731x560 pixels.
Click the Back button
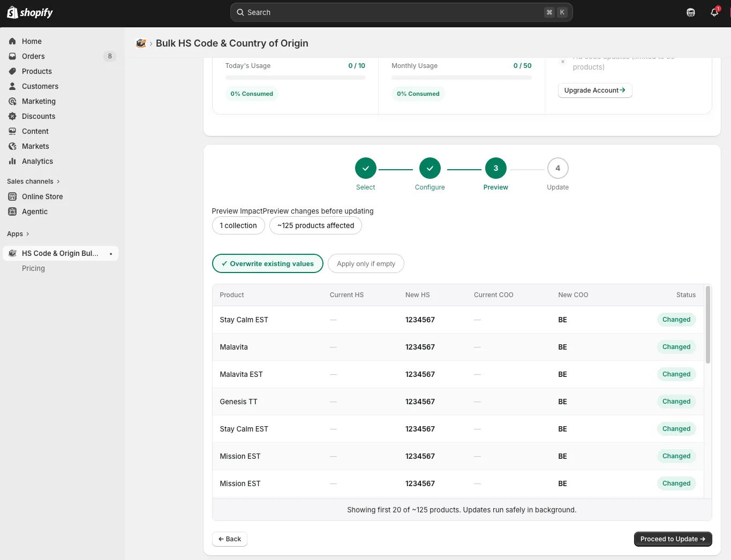point(230,539)
